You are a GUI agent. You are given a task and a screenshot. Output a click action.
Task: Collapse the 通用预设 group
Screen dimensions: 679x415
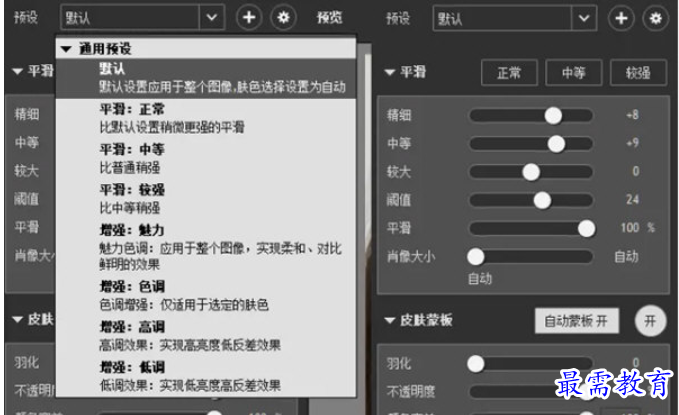coord(66,49)
